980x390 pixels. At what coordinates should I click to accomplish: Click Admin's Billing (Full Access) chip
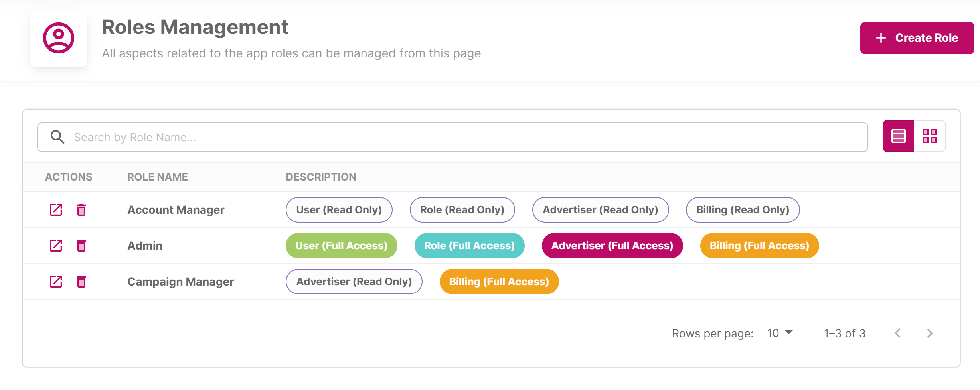click(x=760, y=246)
